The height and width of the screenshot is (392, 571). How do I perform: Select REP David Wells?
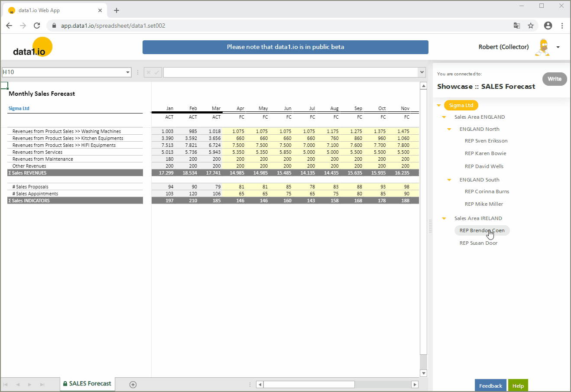pos(484,166)
